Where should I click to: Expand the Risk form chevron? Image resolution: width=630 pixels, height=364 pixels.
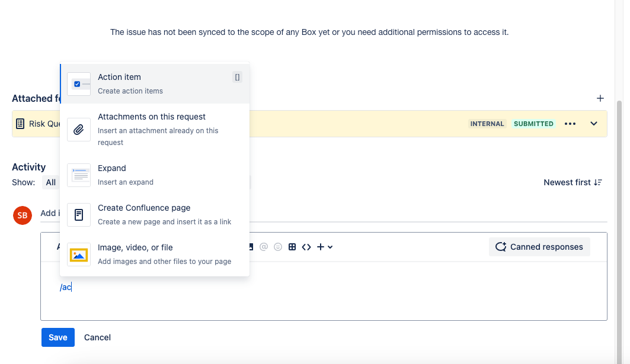594,124
